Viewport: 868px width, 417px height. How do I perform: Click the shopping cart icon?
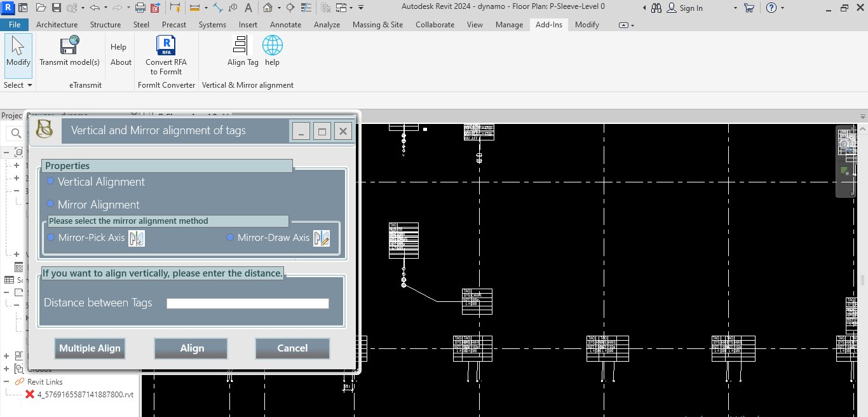click(749, 8)
